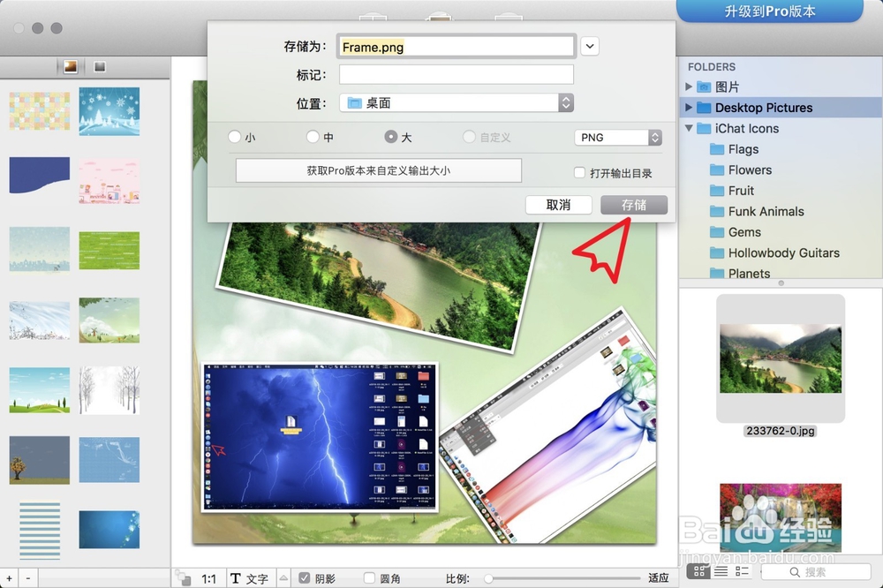
Task: Click the 搜索 search field
Action: (x=815, y=572)
